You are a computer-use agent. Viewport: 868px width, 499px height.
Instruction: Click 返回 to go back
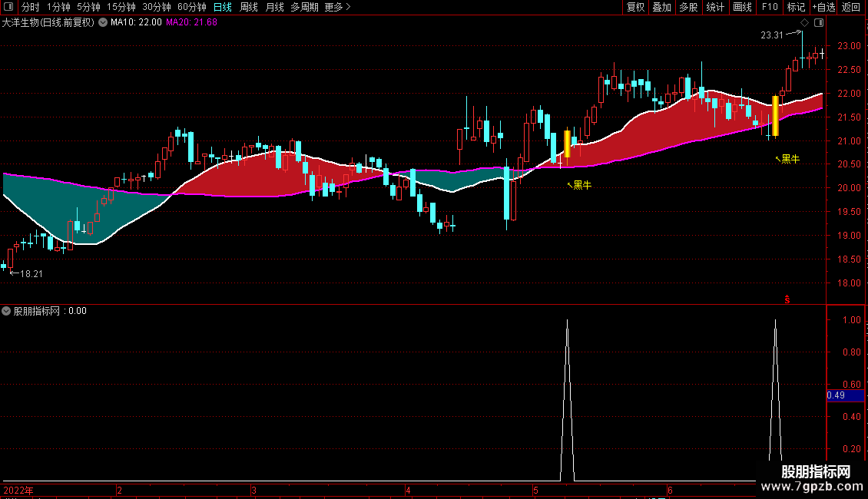click(851, 7)
